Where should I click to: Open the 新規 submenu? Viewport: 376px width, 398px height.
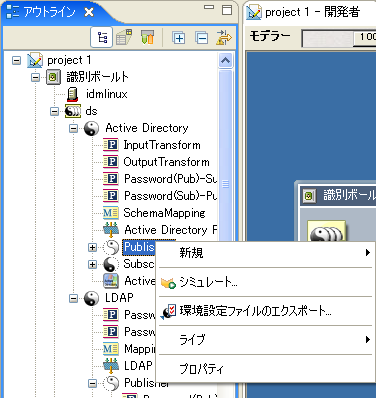click(x=265, y=253)
